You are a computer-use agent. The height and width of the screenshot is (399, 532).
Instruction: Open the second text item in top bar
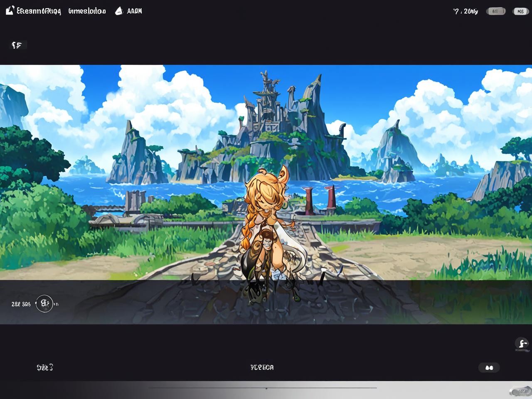click(x=87, y=11)
